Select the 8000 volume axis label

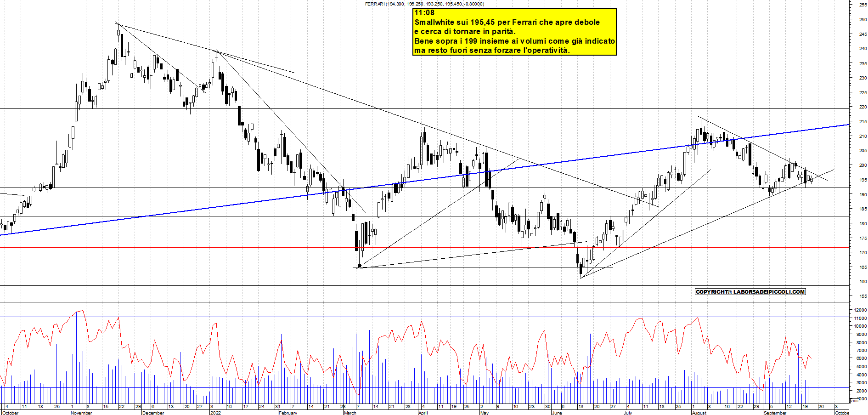tap(862, 342)
